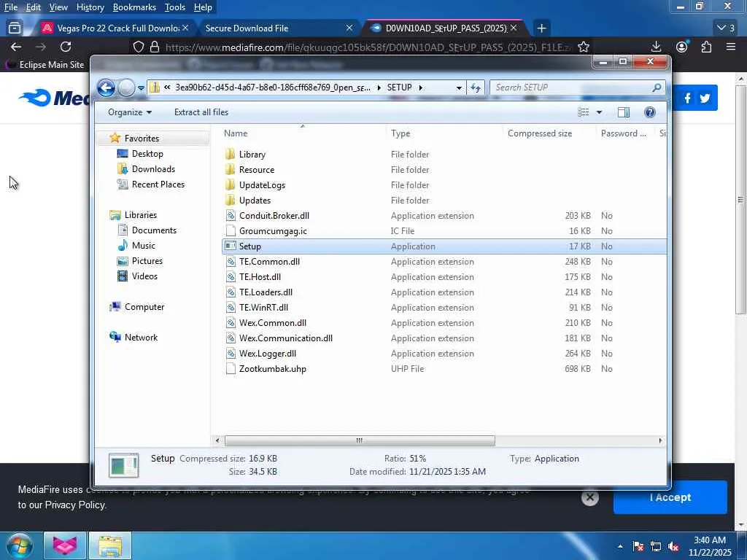
Task: Open the extensions puzzle icon
Action: point(706,47)
